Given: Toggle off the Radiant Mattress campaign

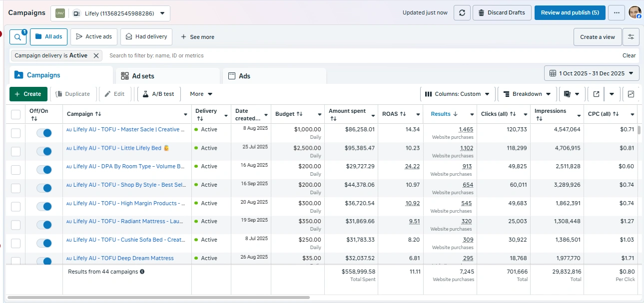Looking at the screenshot, I should pyautogui.click(x=44, y=225).
